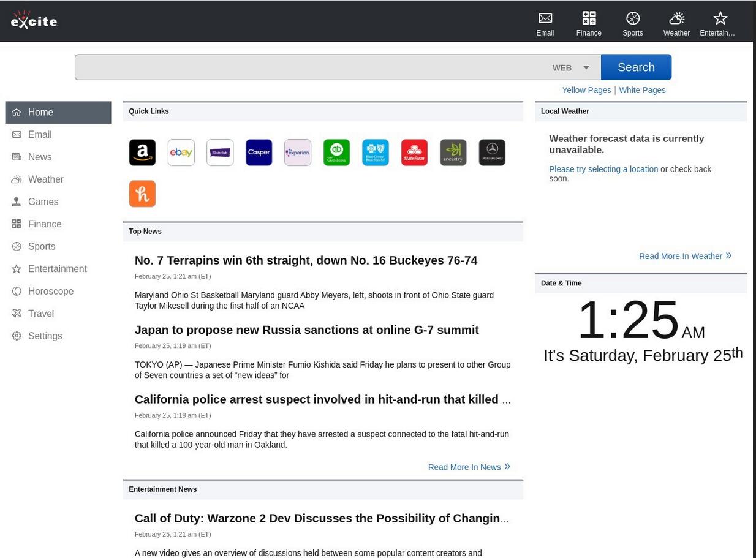Click the StubHub quick link icon
The image size is (756, 558).
pos(220,153)
